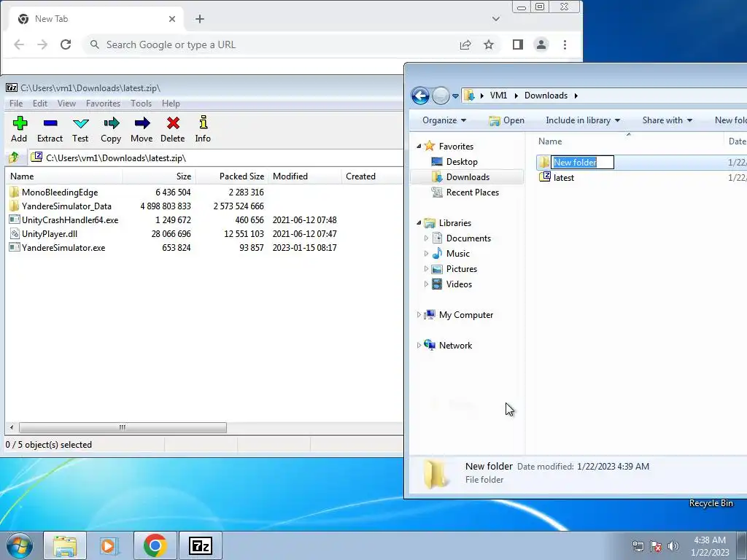
Task: Close the New Tab tab
Action: pyautogui.click(x=172, y=19)
